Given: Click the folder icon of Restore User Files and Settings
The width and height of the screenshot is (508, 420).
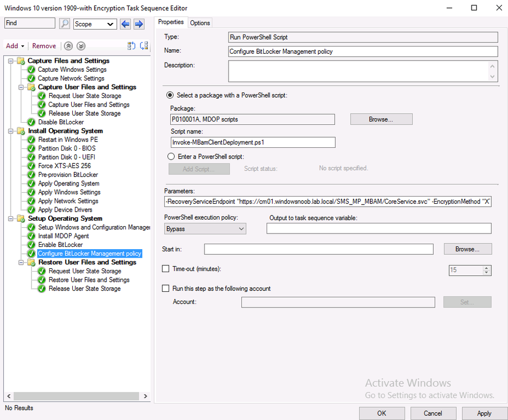Looking at the screenshot, I should [31, 262].
